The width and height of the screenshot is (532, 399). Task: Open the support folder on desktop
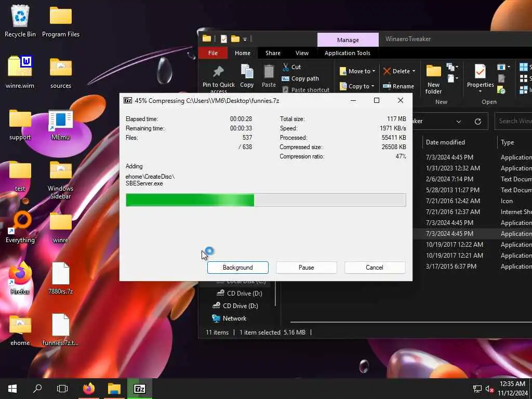(20, 124)
